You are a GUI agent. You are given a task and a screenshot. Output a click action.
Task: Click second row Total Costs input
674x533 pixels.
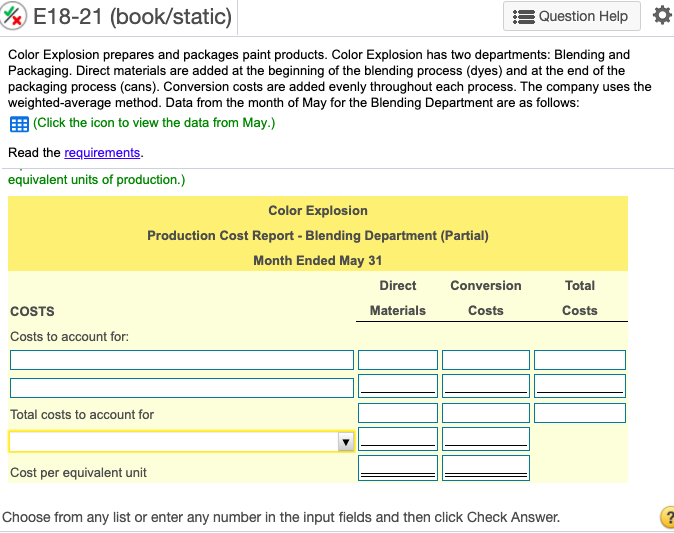point(580,386)
